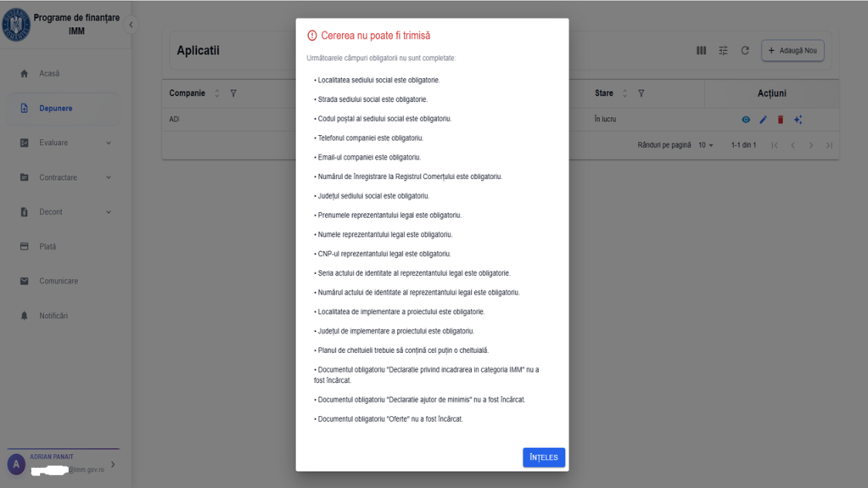
Task: Expand the Contractare sidebar menu
Action: click(64, 177)
